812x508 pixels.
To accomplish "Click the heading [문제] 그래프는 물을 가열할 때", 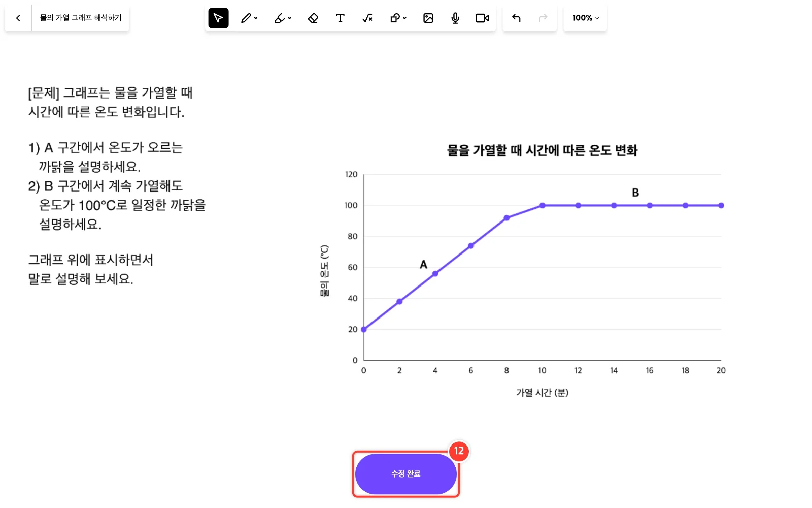I will (x=110, y=93).
